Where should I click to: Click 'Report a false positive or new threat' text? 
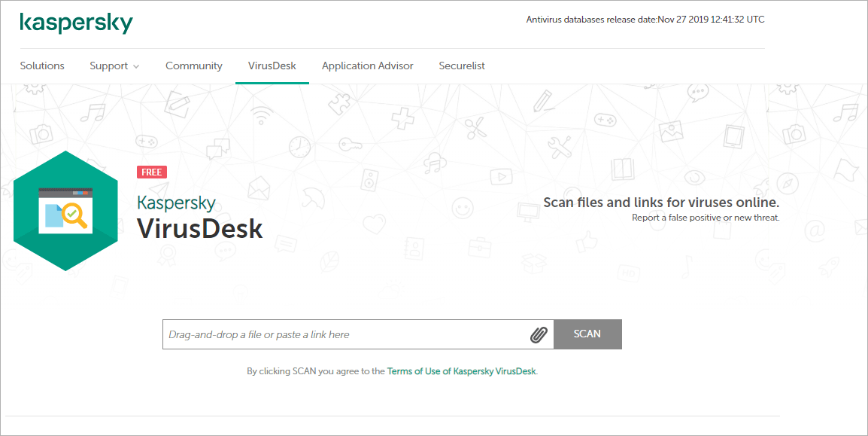pos(706,218)
